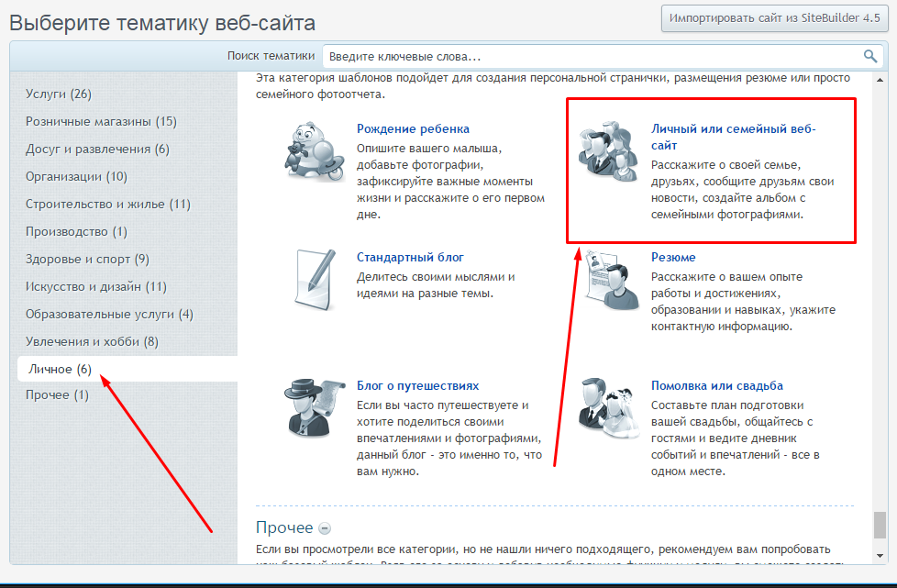Click the standard blog pencil icon
The width and height of the screenshot is (897, 588).
[x=314, y=278]
